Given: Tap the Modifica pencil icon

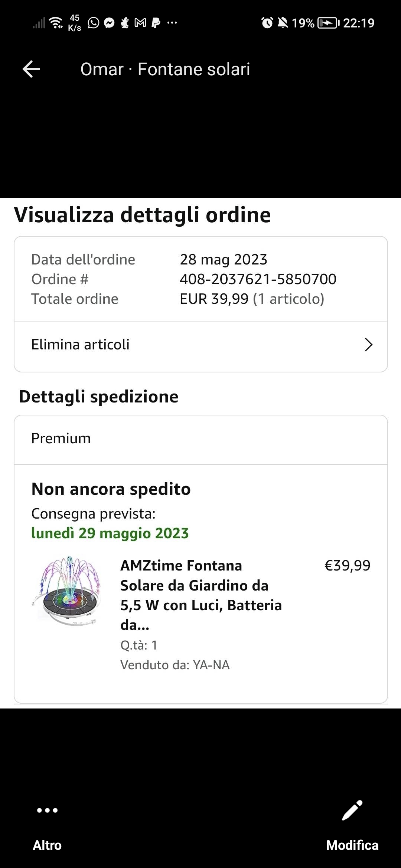Looking at the screenshot, I should [x=352, y=810].
